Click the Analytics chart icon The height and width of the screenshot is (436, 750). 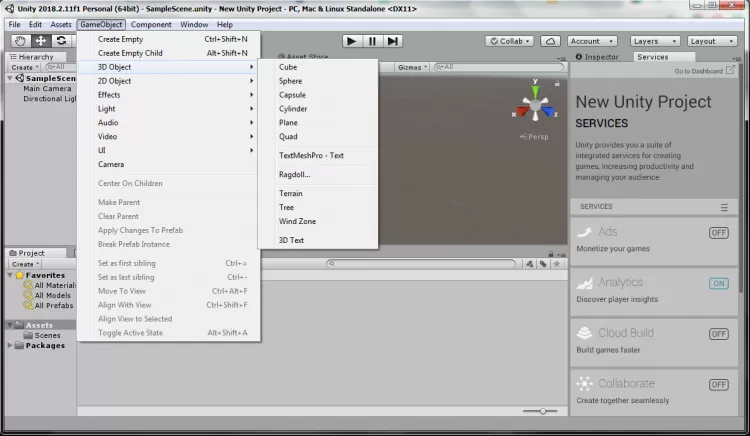(585, 283)
